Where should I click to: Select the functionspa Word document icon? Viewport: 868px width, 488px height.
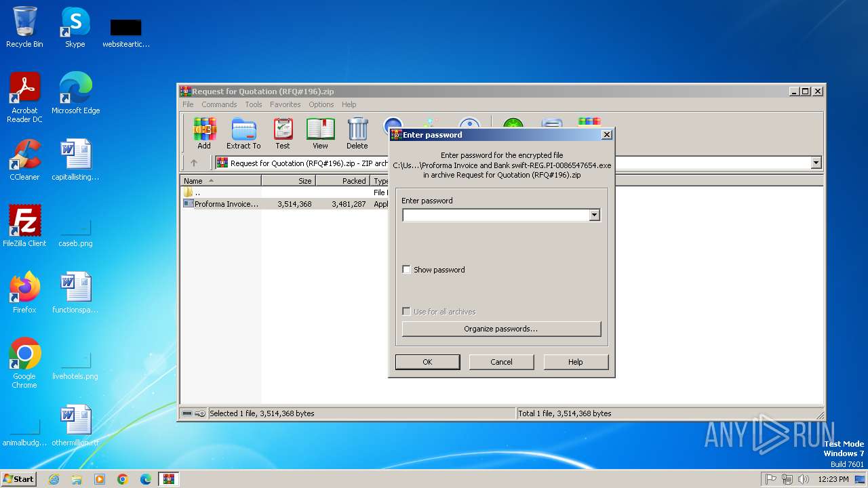pos(75,292)
